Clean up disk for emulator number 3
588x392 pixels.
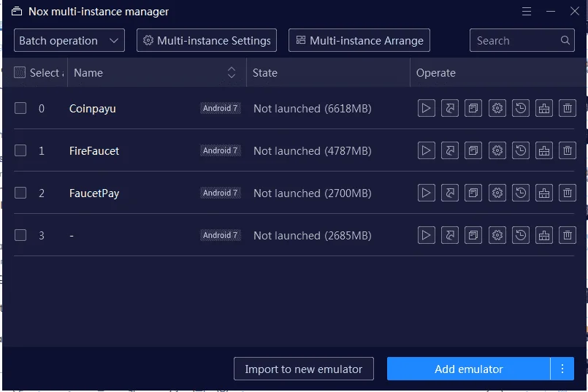(544, 235)
